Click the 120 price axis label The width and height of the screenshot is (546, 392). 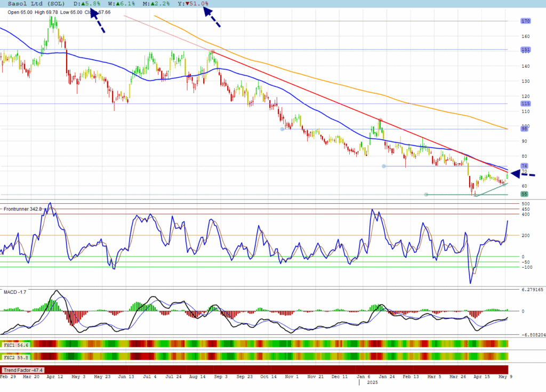click(x=525, y=96)
